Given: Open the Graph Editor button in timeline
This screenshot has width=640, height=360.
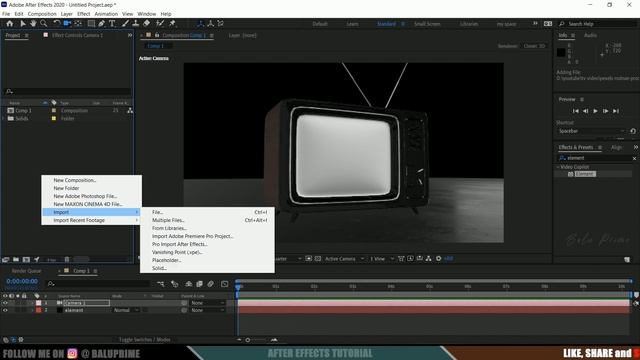Looking at the screenshot, I should coord(224,284).
